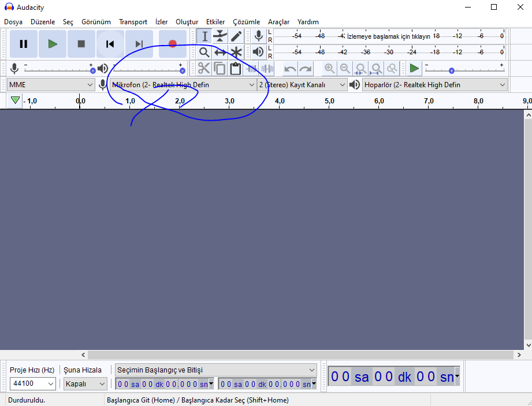Adjust the playback speed slider
Viewport: 532px width, 406px height.
[x=464, y=70]
